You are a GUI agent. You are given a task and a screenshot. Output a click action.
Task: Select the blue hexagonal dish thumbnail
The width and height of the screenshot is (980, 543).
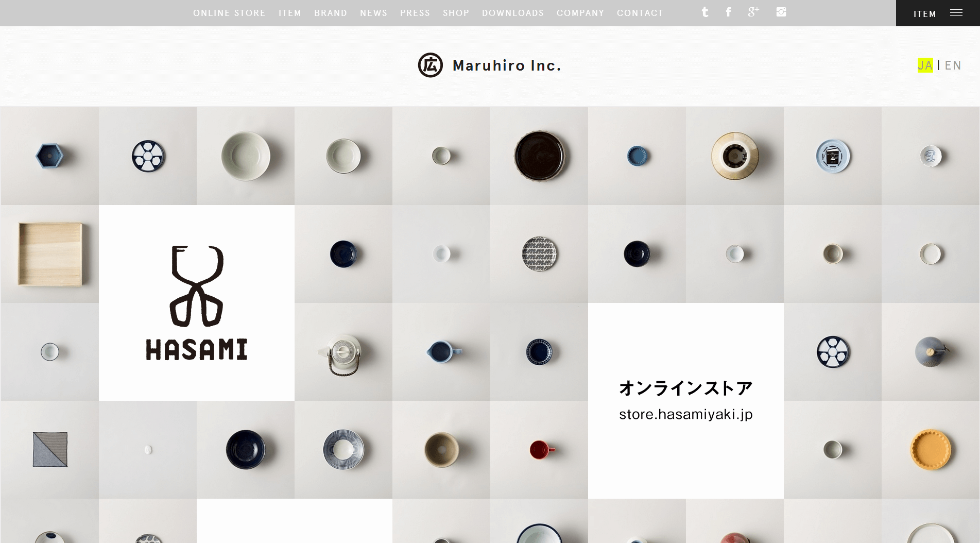tap(50, 156)
